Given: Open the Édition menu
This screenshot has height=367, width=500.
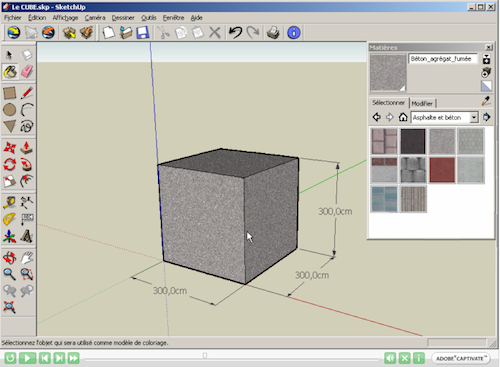Looking at the screenshot, I should click(x=37, y=18).
